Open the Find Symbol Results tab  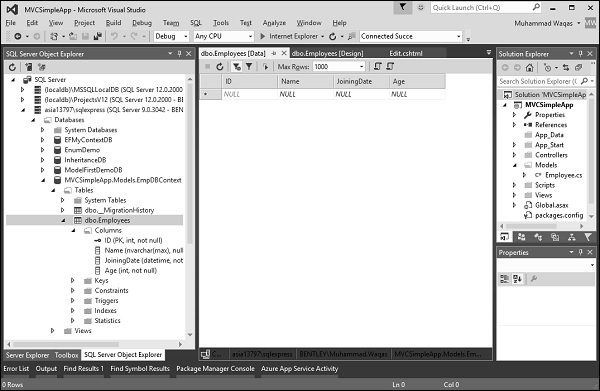pyautogui.click(x=140, y=369)
